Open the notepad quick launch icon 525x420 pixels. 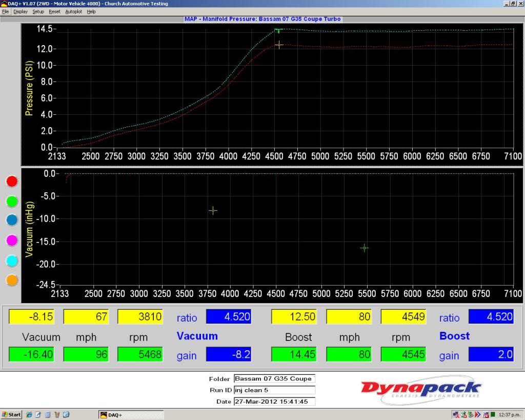pos(38,415)
